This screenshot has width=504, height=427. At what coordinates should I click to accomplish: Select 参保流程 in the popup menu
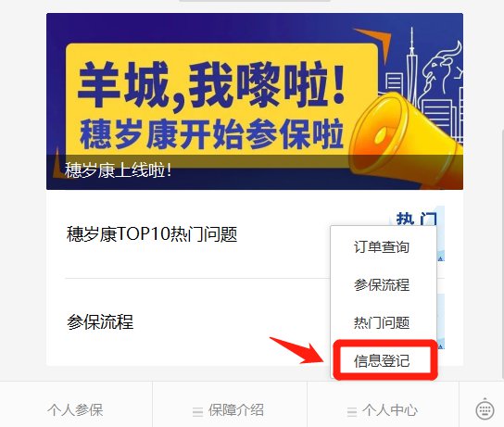click(382, 284)
